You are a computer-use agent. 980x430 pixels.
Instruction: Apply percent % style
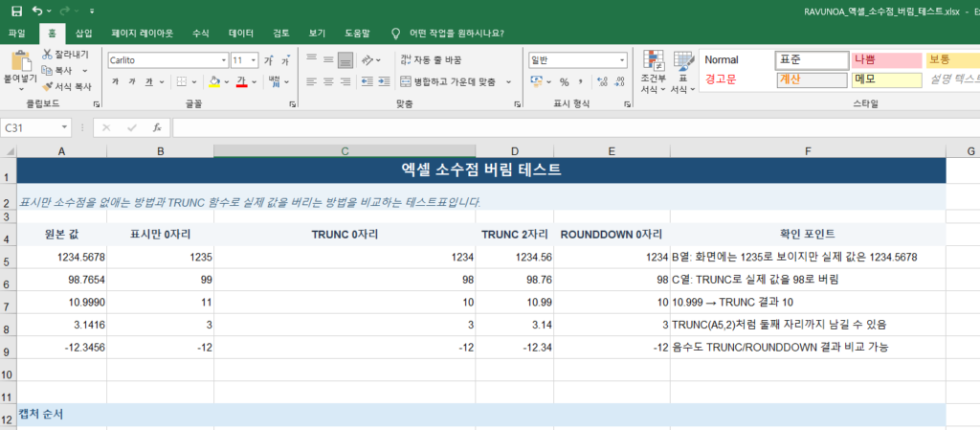(x=564, y=81)
